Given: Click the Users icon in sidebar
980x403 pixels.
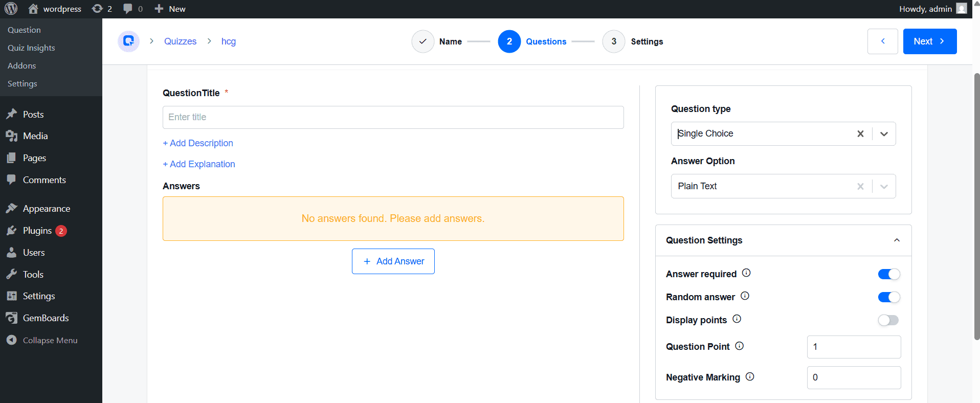Looking at the screenshot, I should [12, 253].
